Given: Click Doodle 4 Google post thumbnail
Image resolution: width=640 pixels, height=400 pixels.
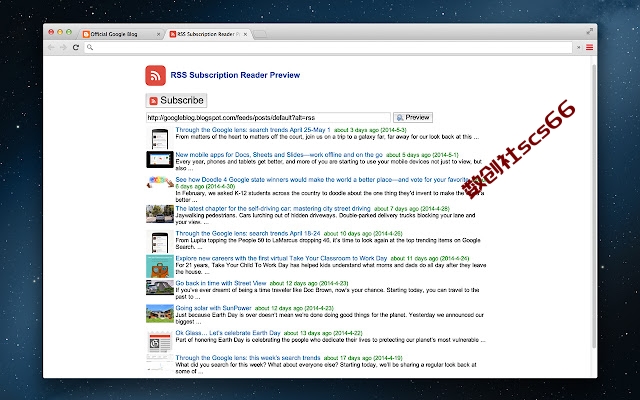Looking at the screenshot, I should tap(160, 182).
